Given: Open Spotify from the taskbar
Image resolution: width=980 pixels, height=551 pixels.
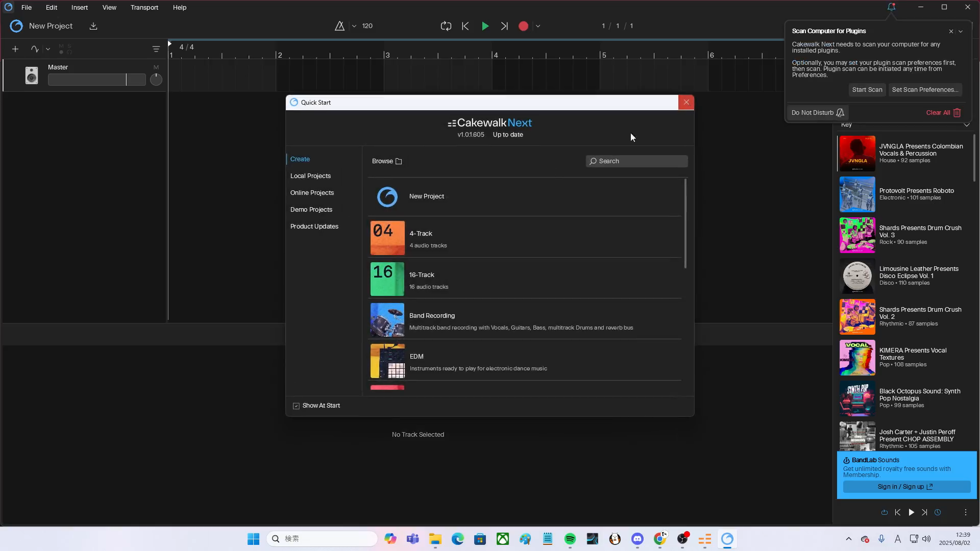Looking at the screenshot, I should tap(570, 539).
